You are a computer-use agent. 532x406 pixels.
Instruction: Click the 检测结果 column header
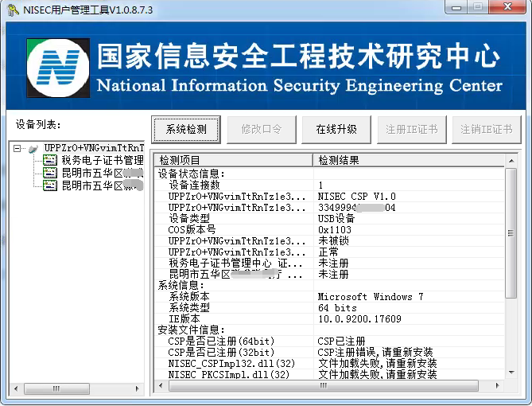(x=409, y=160)
